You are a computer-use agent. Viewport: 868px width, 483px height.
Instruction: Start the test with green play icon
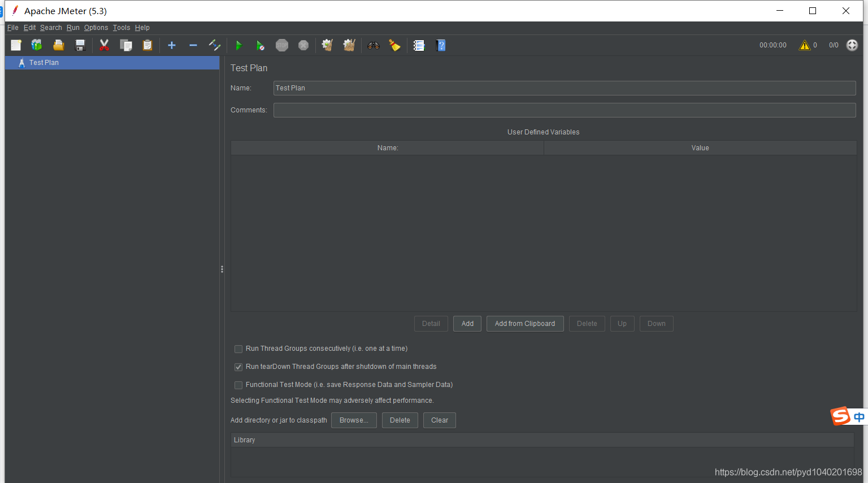pyautogui.click(x=238, y=45)
